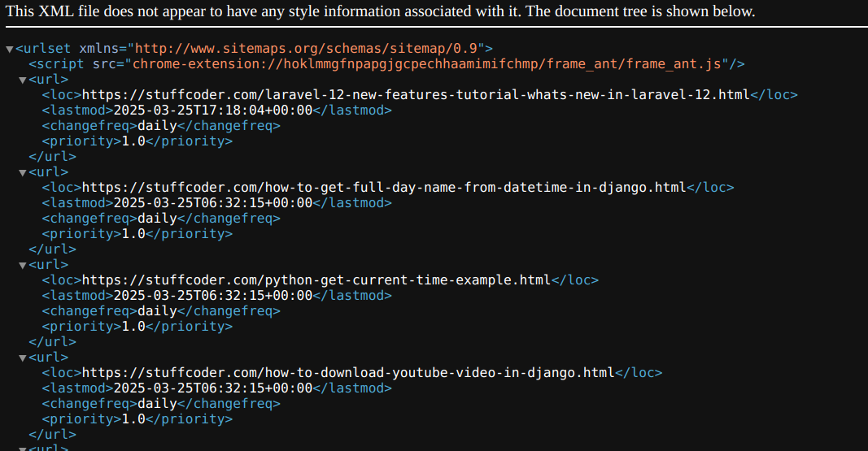The width and height of the screenshot is (868, 451).
Task: Click the chrome-extension frame_ant.js script src value
Action: [x=427, y=63]
